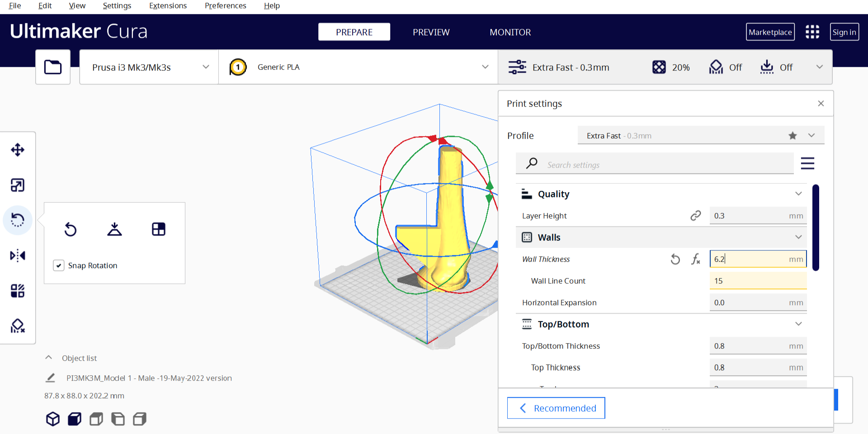Click the Recommended button

point(556,408)
